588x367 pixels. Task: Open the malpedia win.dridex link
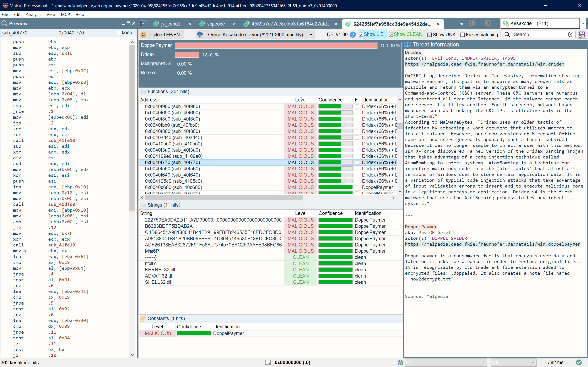click(485, 64)
